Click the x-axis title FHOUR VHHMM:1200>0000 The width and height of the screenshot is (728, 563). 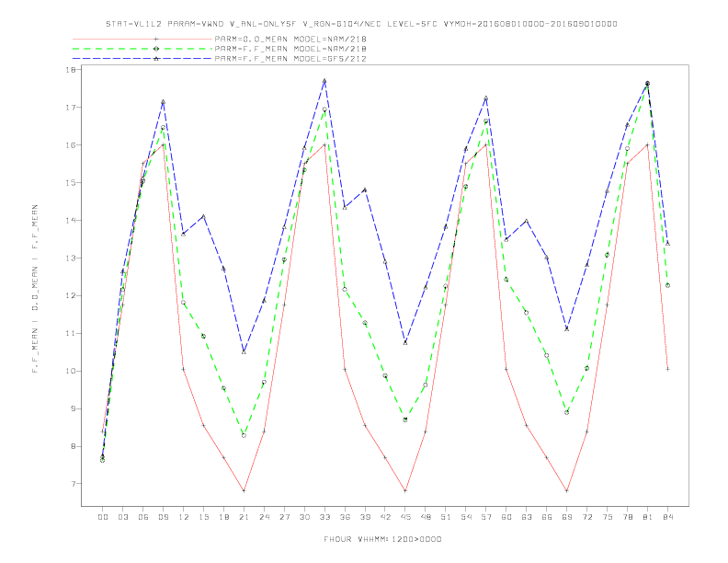[x=382, y=539]
